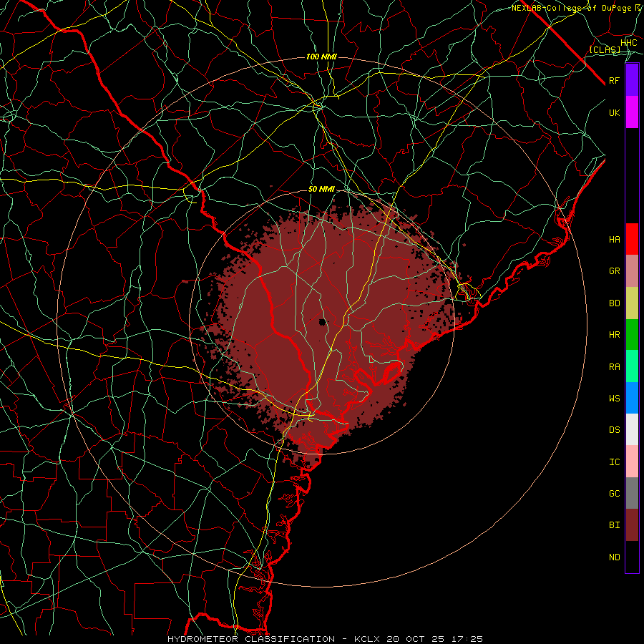Image resolution: width=644 pixels, height=644 pixels.
Task: Click the GC gray legend swatch
Action: tap(632, 493)
